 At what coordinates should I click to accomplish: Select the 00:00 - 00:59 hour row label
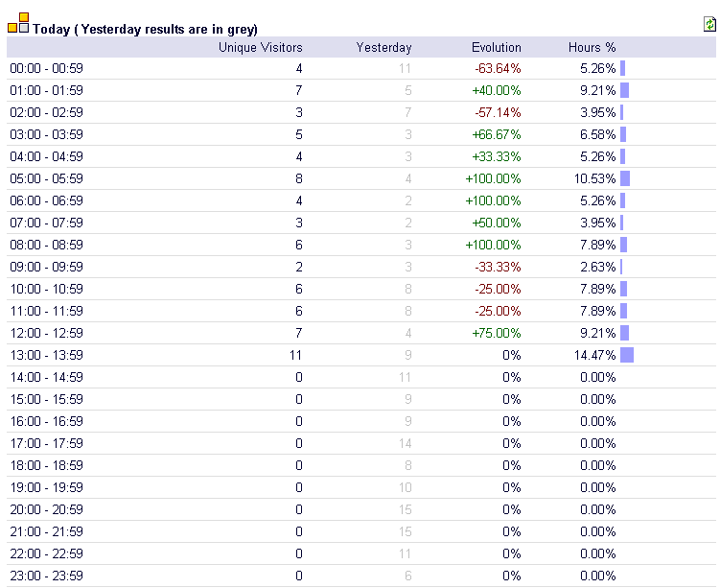coord(46,68)
